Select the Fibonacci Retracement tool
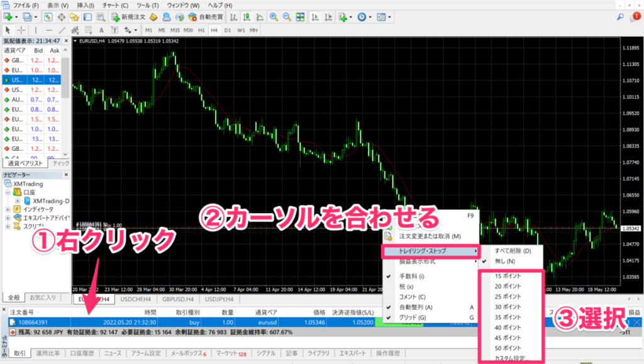 pyautogui.click(x=88, y=30)
